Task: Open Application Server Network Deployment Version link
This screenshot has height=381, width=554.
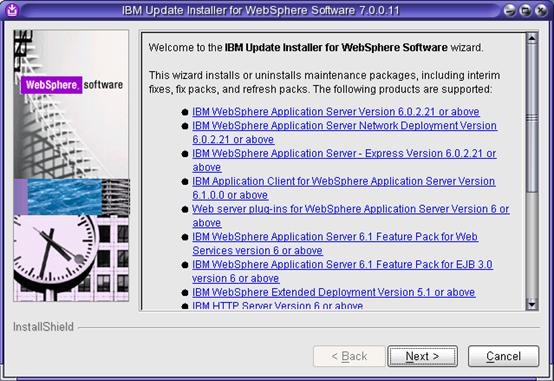Action: click(x=344, y=133)
